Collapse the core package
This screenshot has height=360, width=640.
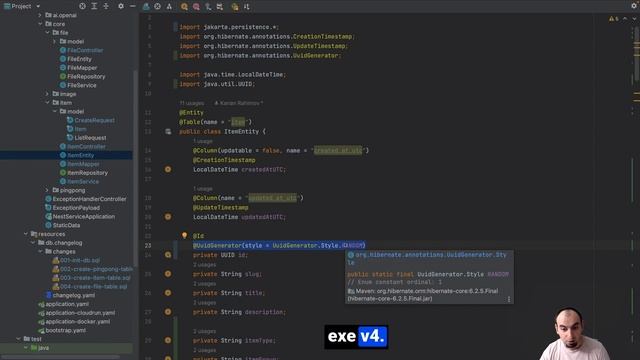(40, 24)
